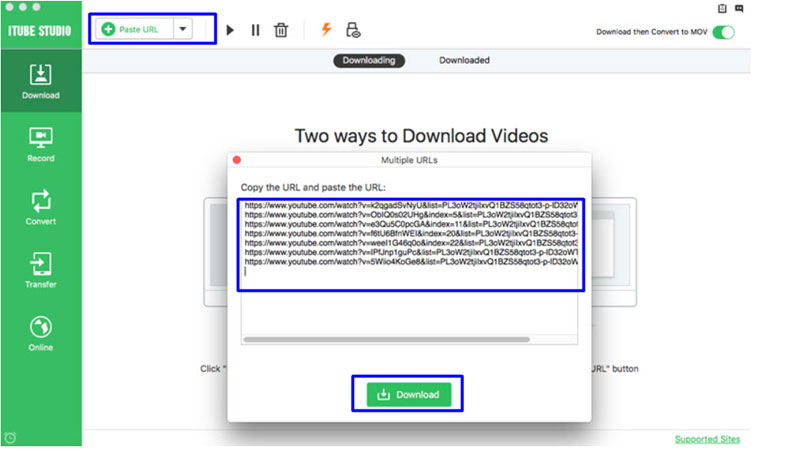Open the notes icon at top right
This screenshot has width=800, height=450.
coord(722,8)
